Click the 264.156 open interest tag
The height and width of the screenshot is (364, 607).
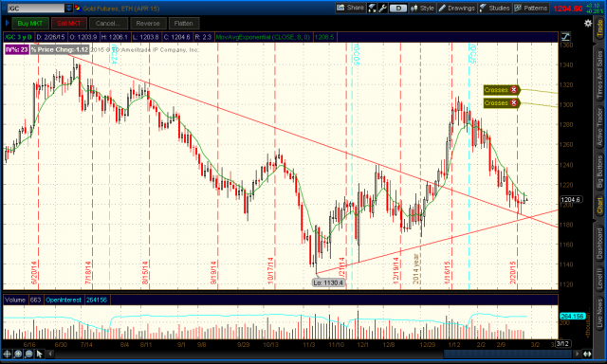coord(572,316)
